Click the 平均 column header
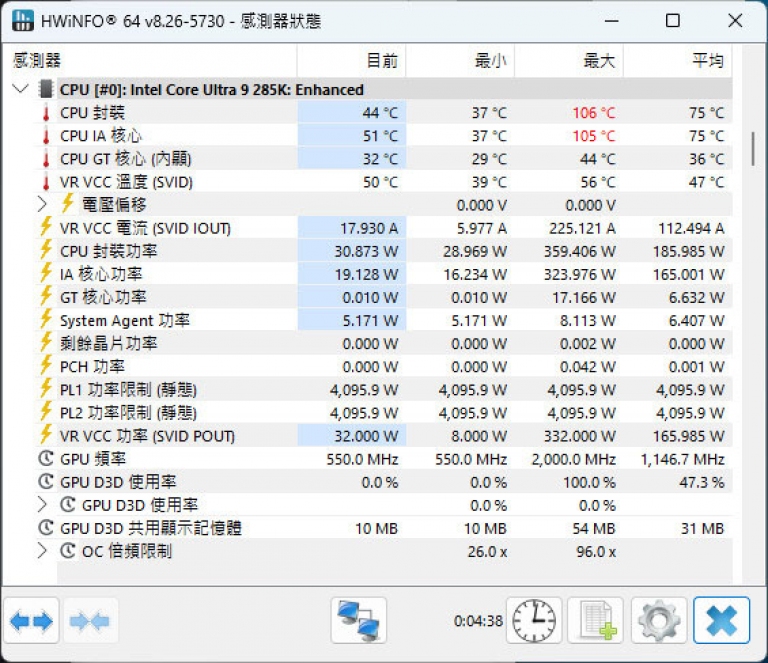Image resolution: width=768 pixels, height=663 pixels. pos(677,61)
